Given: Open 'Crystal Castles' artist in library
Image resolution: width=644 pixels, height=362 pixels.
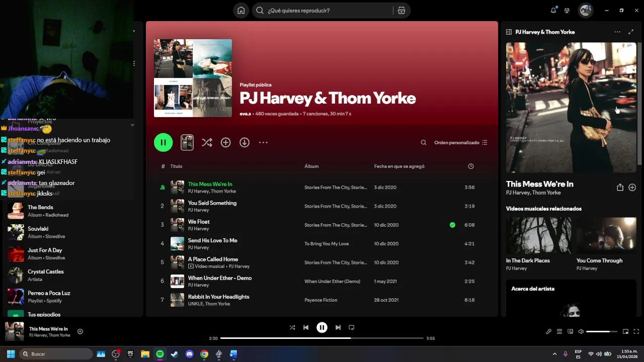Looking at the screenshot, I should click(72, 275).
